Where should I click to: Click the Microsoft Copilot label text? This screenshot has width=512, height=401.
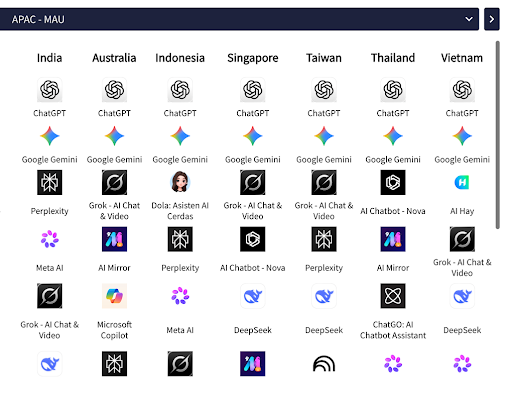point(114,330)
